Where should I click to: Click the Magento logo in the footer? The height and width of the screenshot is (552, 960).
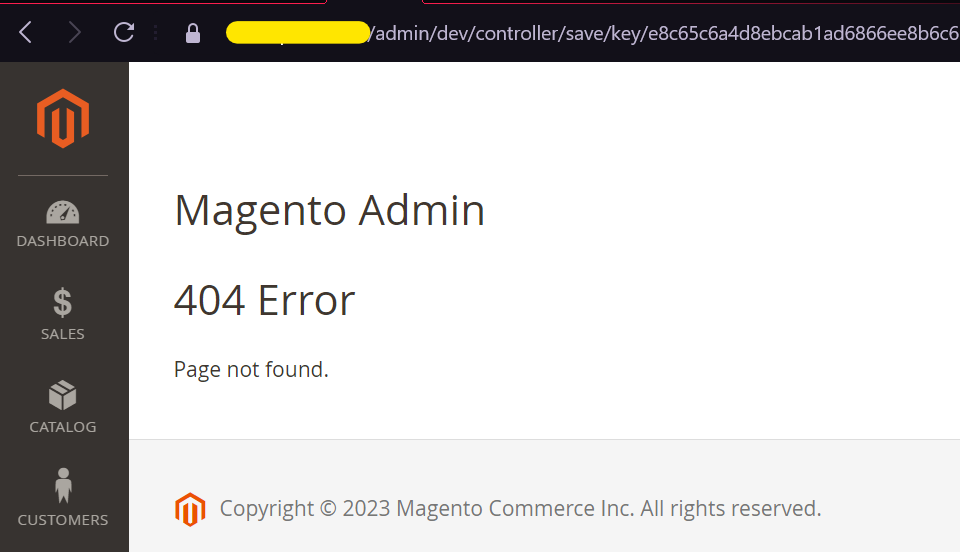(190, 509)
